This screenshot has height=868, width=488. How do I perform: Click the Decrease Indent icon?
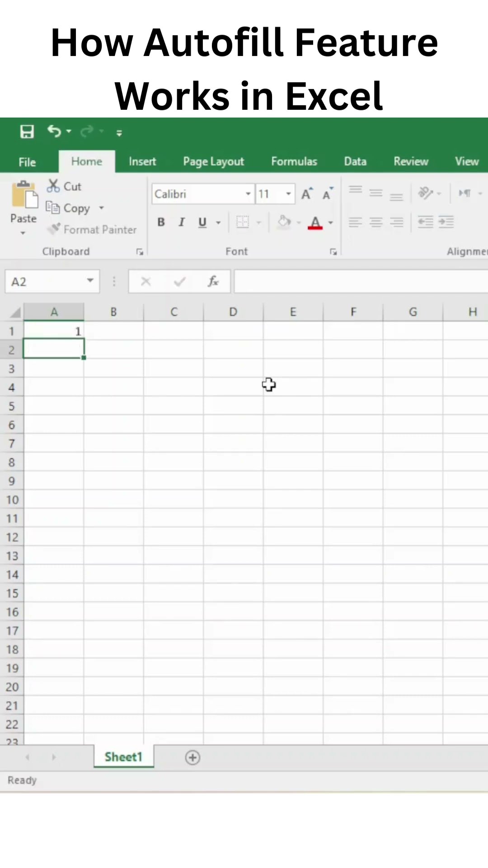tap(425, 222)
